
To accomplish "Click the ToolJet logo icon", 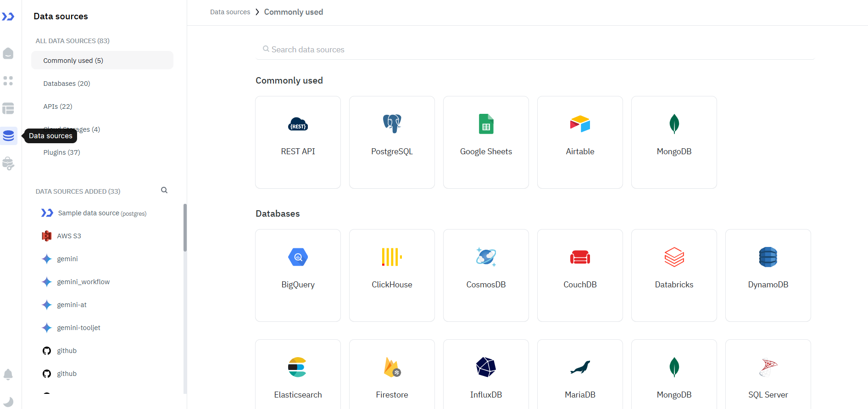I will click(8, 17).
